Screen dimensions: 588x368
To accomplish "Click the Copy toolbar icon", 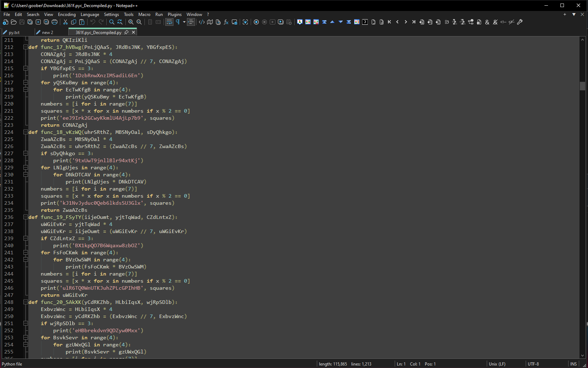I will pyautogui.click(x=74, y=22).
